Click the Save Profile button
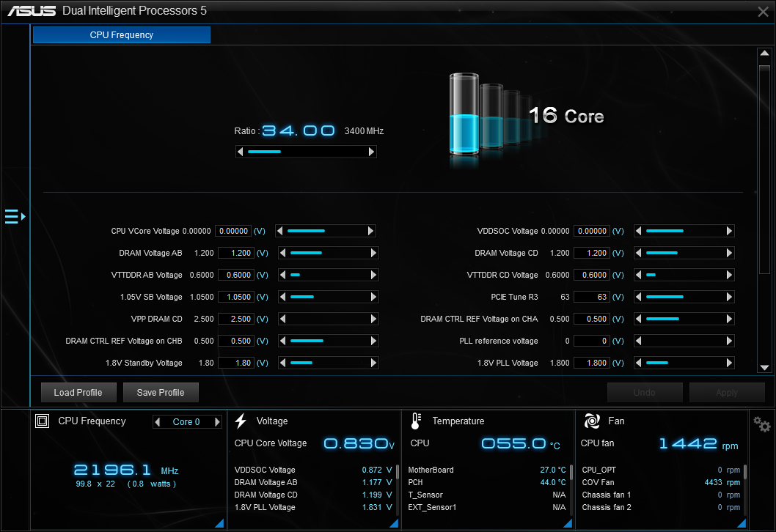 [x=161, y=393]
